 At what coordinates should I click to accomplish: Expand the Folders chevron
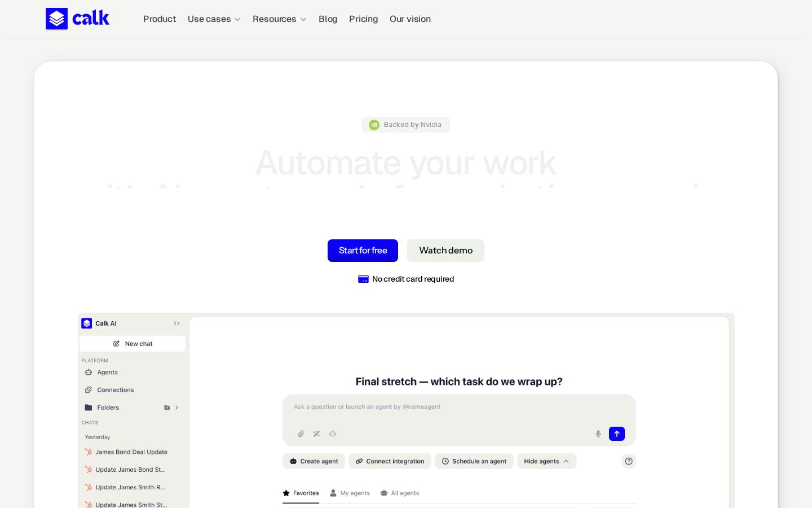(x=176, y=408)
